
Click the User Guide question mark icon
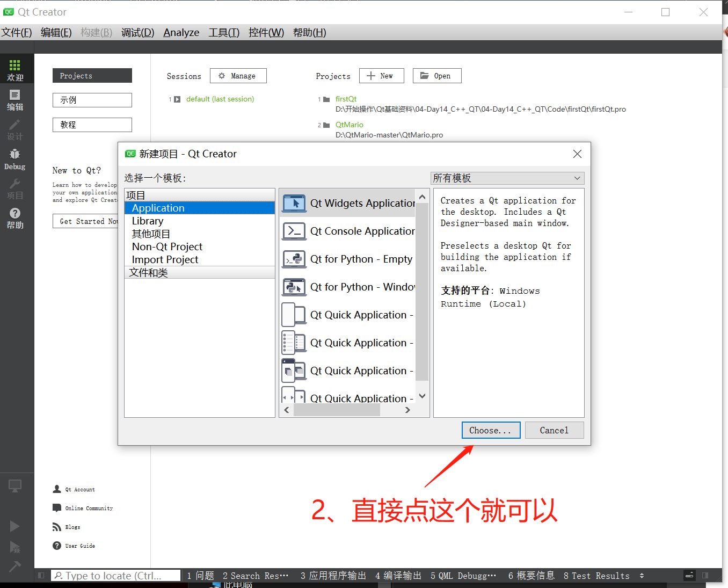click(57, 546)
